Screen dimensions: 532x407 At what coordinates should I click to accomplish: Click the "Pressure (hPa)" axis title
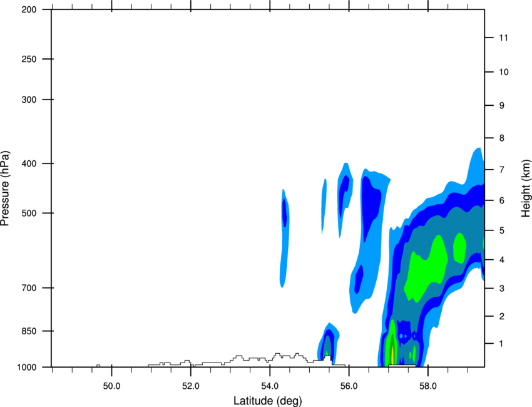(x=5, y=188)
